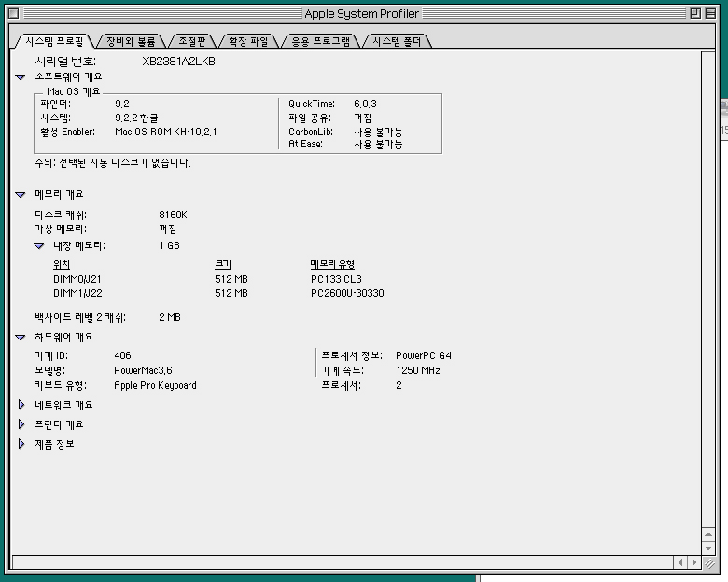Go to the 응용 프로그램 tab
This screenshot has height=582, width=728.
tap(320, 42)
